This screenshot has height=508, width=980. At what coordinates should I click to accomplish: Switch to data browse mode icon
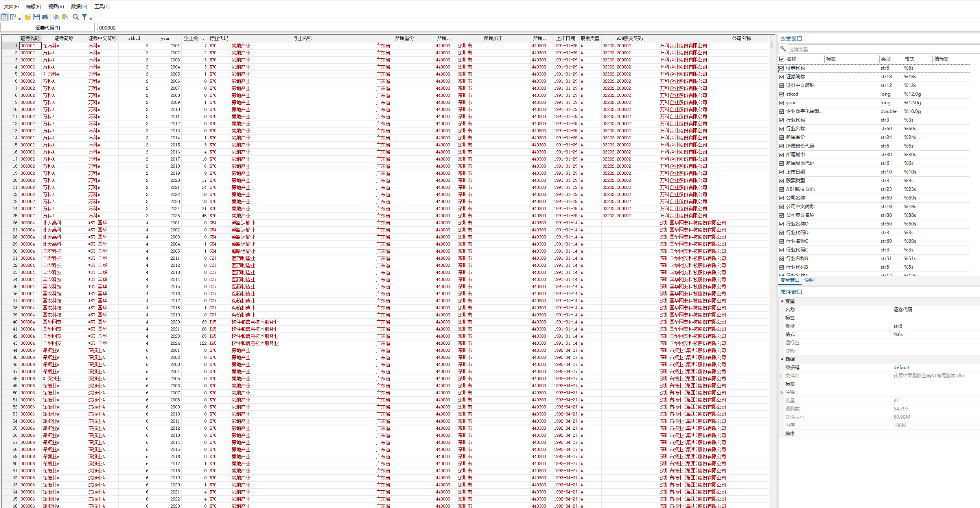pos(13,17)
